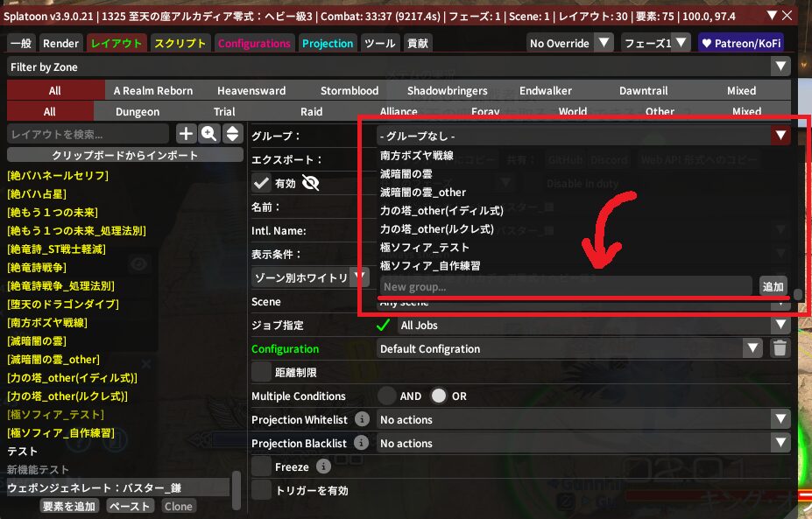Open the No Override dropdown
Viewport: 812px width, 519px height.
(569, 43)
